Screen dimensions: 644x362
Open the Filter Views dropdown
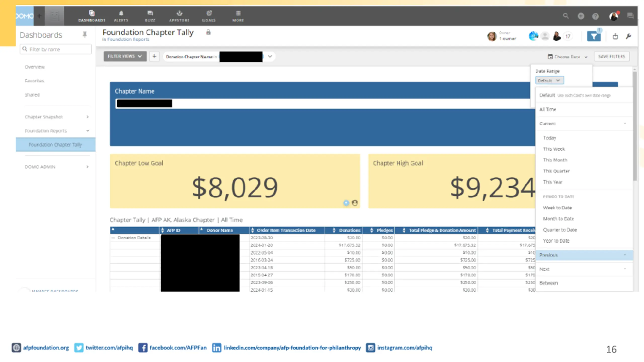(125, 56)
